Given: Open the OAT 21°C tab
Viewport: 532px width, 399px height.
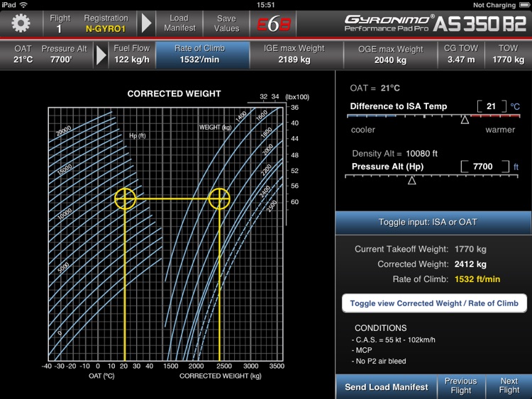Looking at the screenshot, I should (23, 55).
